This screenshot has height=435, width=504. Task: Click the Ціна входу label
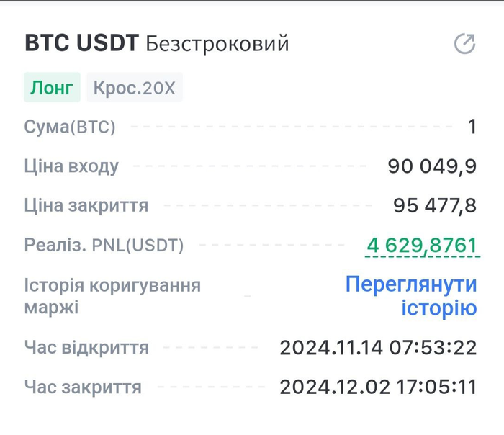pyautogui.click(x=71, y=167)
